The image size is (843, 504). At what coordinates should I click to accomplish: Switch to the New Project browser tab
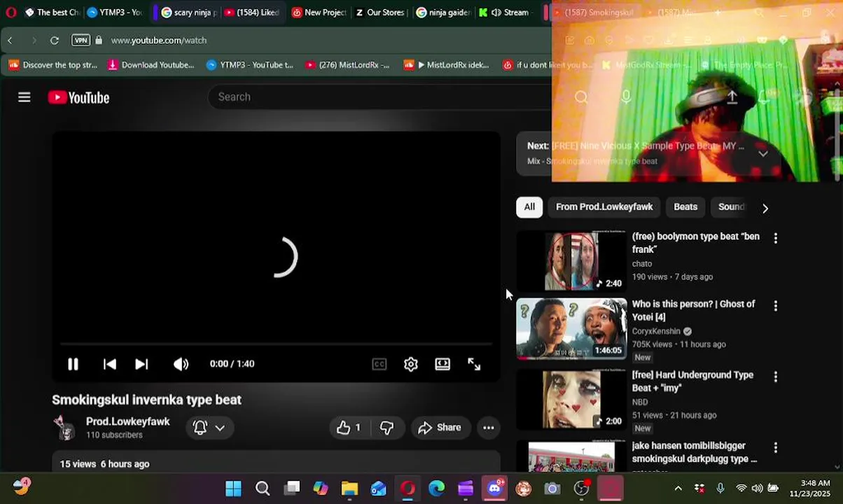pyautogui.click(x=319, y=13)
